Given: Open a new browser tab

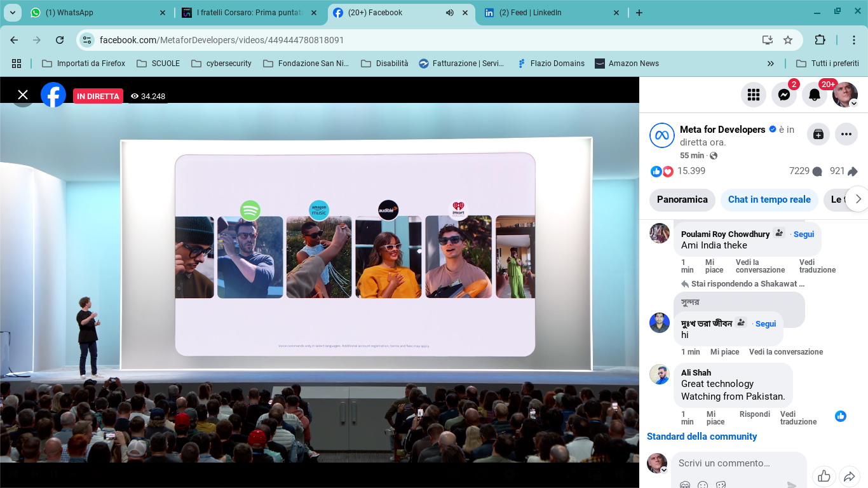Looking at the screenshot, I should tap(639, 13).
